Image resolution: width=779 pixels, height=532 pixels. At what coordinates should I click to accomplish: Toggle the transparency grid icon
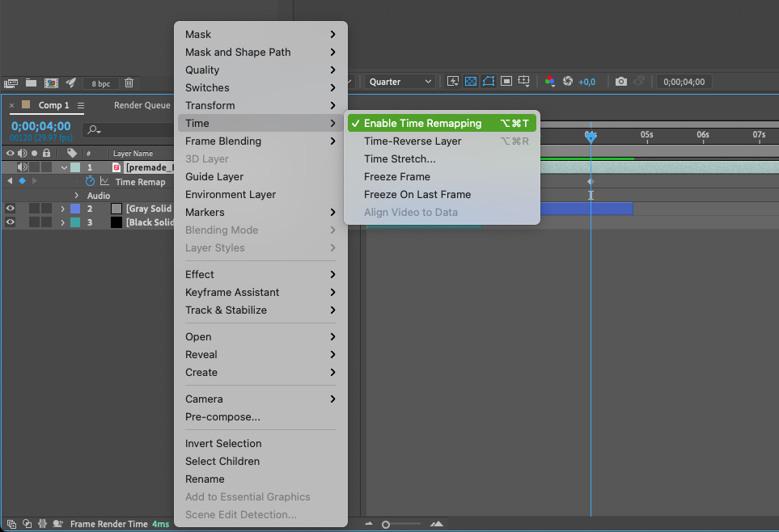[x=471, y=82]
